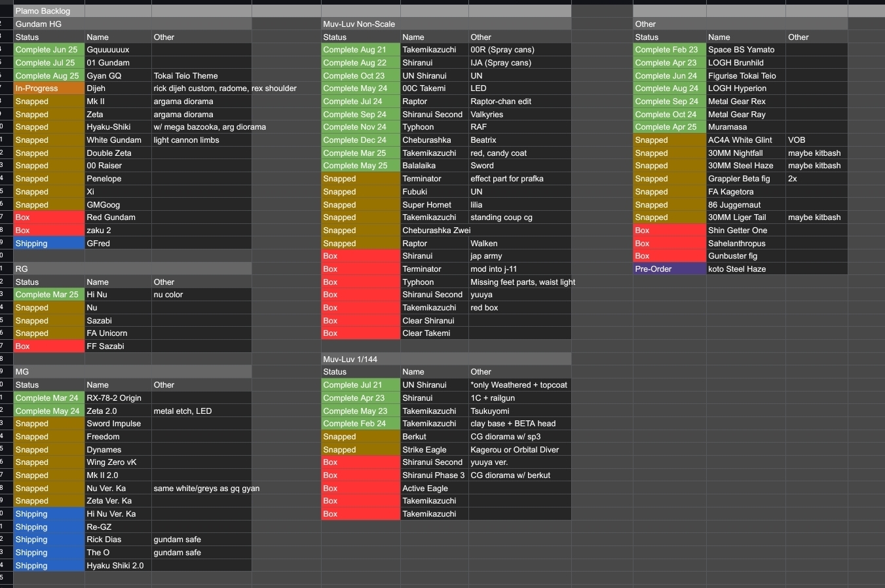
Task: Select the Clear Shiranui cell
Action: point(434,321)
